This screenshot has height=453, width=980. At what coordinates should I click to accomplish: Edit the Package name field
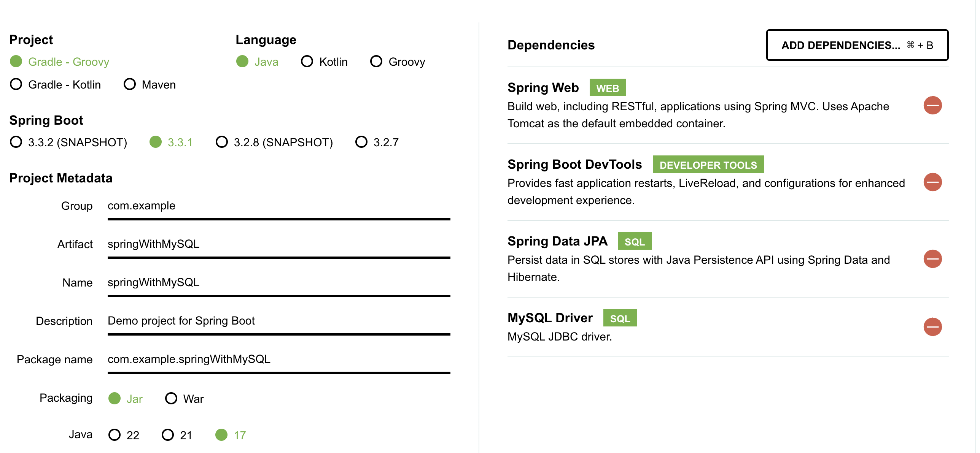pos(278,360)
